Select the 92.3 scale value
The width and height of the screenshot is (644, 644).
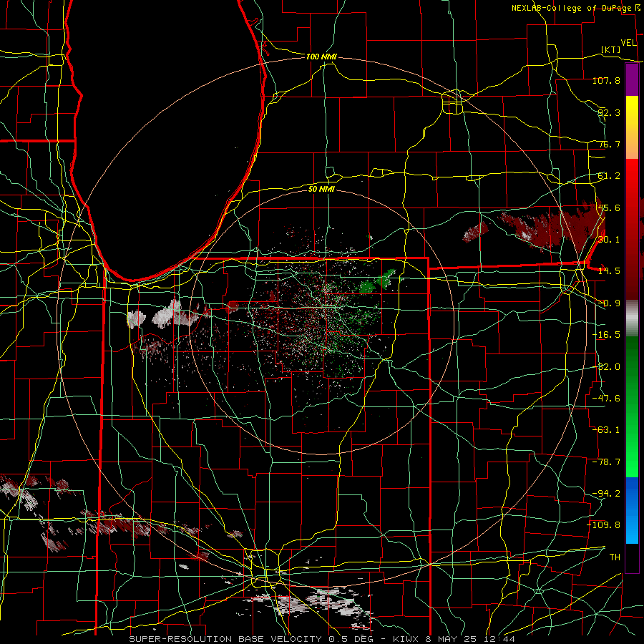click(609, 112)
